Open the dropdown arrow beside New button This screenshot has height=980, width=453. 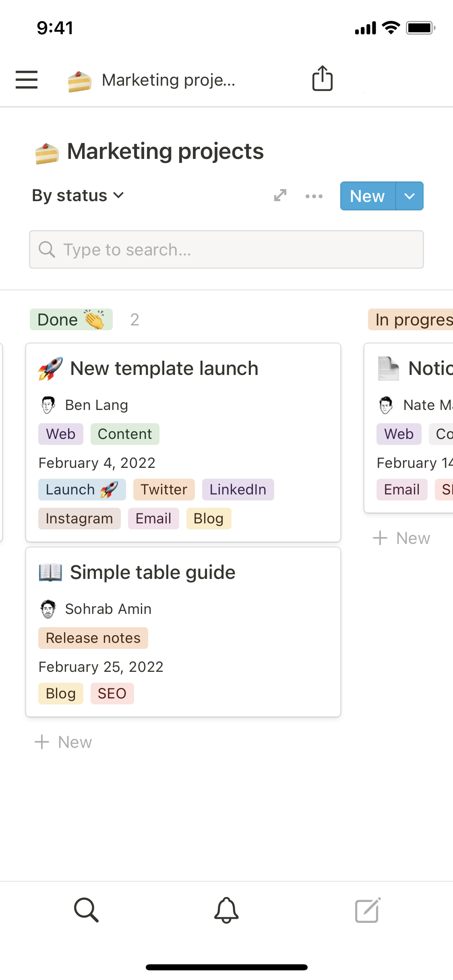[410, 196]
